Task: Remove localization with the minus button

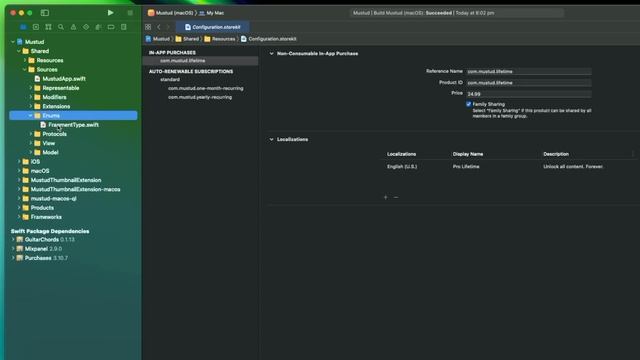Action: point(396,197)
